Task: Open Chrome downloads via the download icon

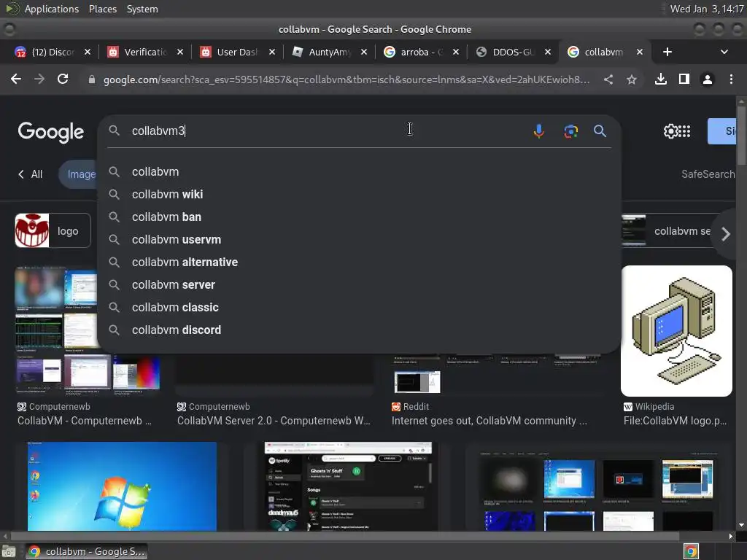Action: click(661, 79)
